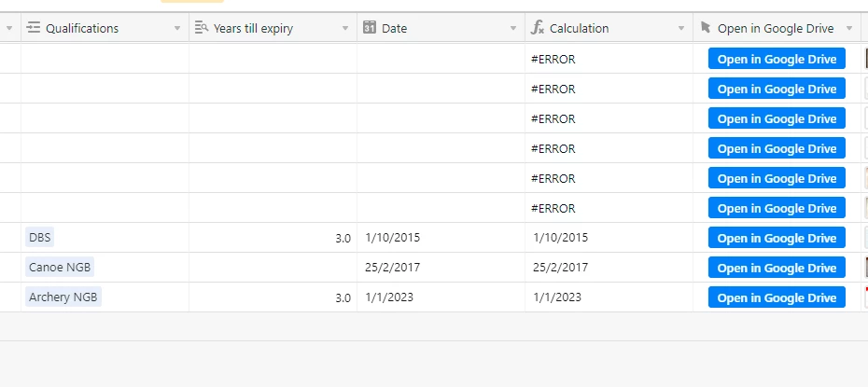Image resolution: width=868 pixels, height=387 pixels.
Task: Click the Qualifications multi-select field icon
Action: [x=34, y=28]
